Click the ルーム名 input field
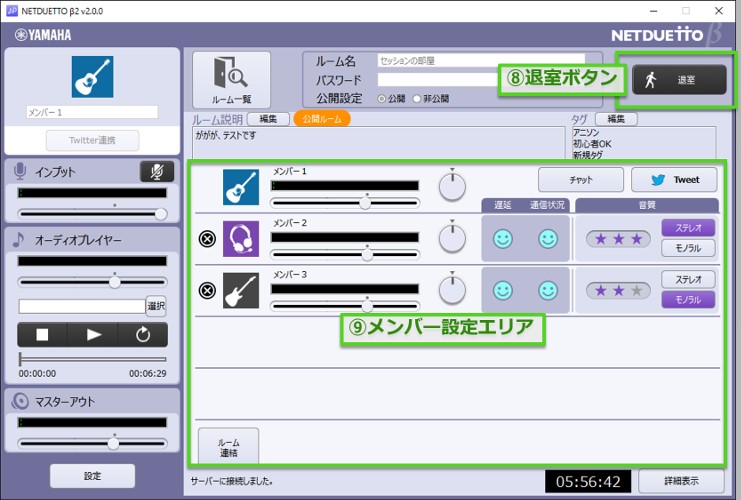This screenshot has height=500, width=741. (x=481, y=60)
